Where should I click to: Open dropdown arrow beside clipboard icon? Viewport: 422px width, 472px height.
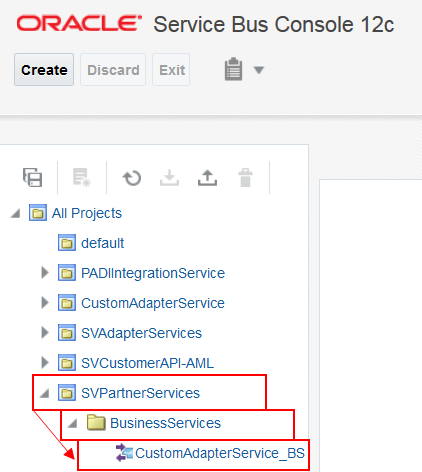tap(259, 70)
